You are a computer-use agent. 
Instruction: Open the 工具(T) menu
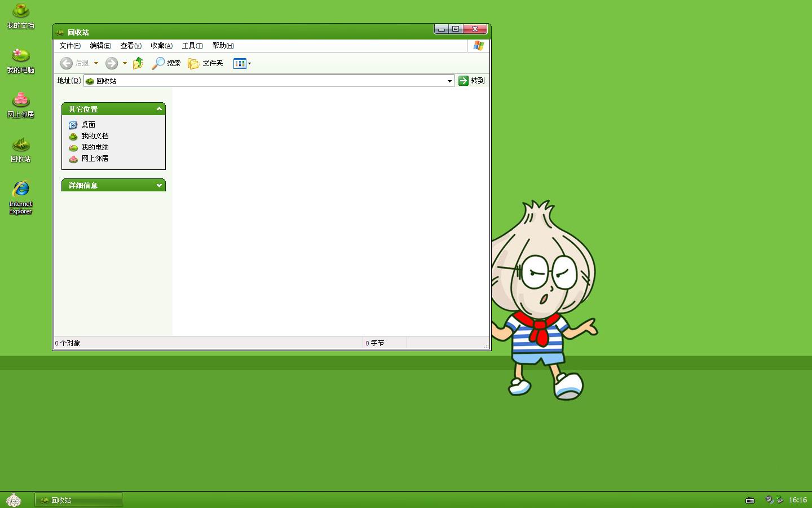pos(192,46)
